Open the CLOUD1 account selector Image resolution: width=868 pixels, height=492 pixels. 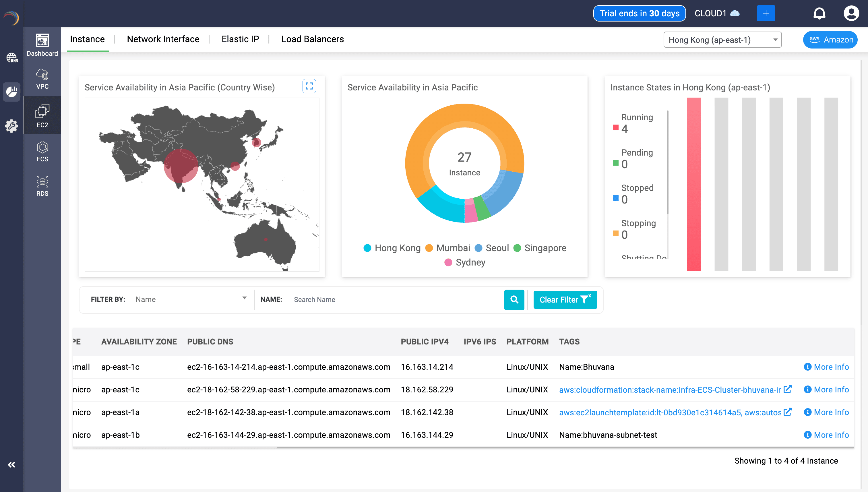[x=717, y=13]
